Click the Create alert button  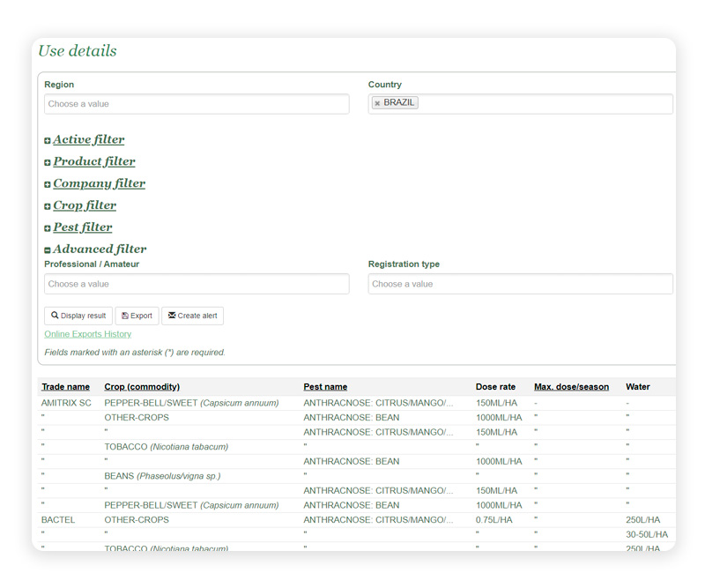tap(192, 316)
